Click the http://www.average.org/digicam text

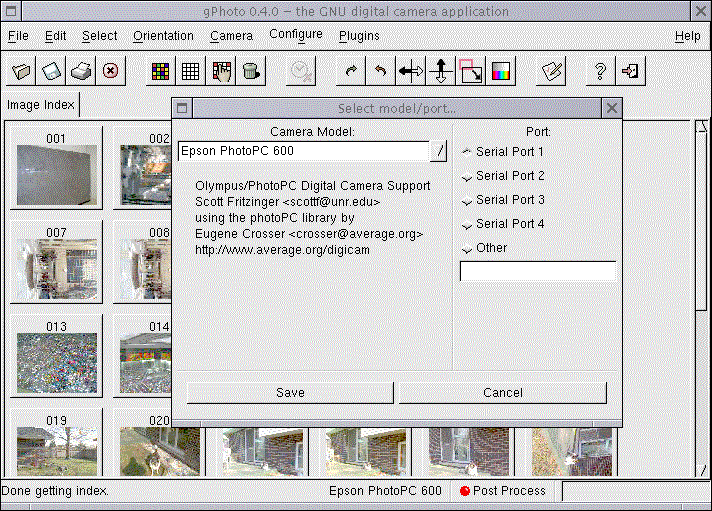click(x=282, y=250)
